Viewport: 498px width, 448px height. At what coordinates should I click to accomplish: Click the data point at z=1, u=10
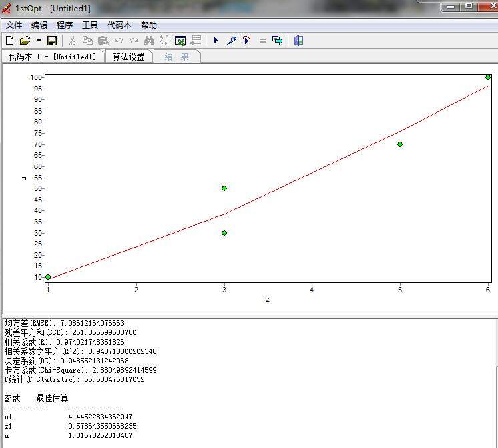[x=48, y=277]
